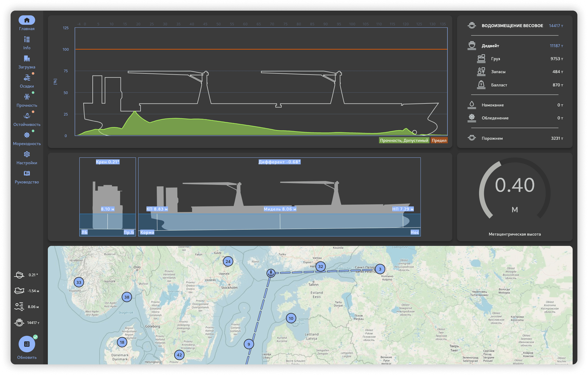Screen dimensions: 588x375
Task: Click the anchor marker on the map
Action: pyautogui.click(x=271, y=273)
